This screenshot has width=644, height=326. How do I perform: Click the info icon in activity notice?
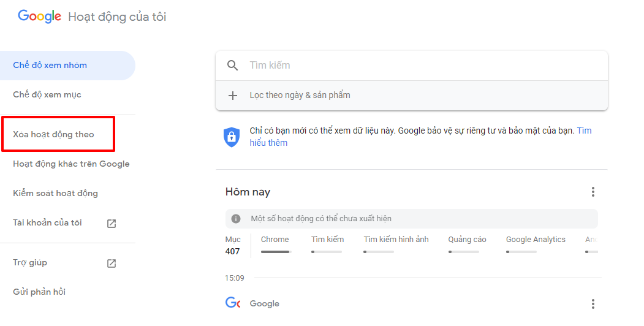coord(236,219)
